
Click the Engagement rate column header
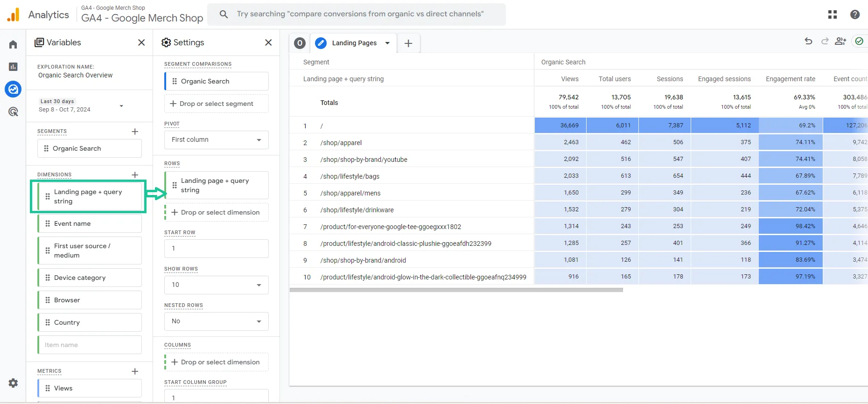point(791,79)
